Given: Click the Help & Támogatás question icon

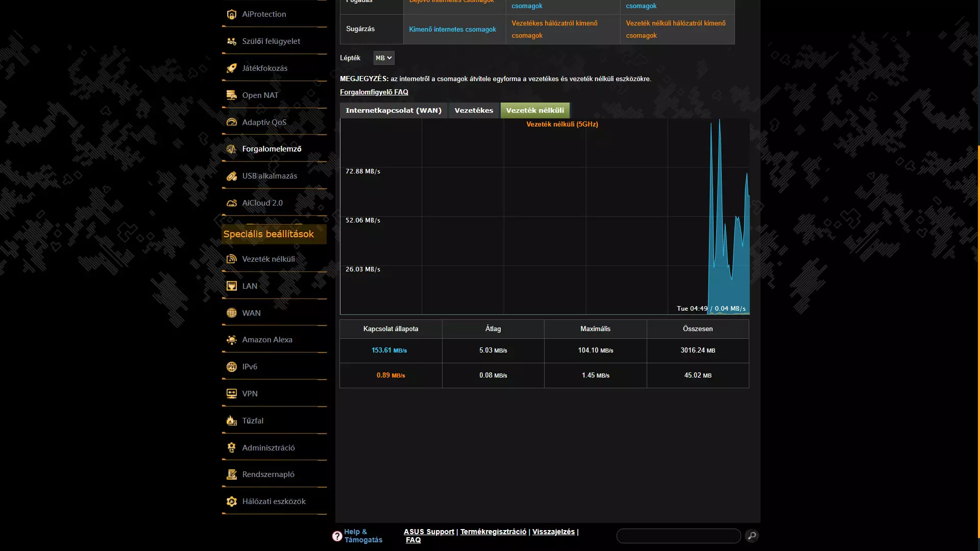Looking at the screenshot, I should [337, 536].
